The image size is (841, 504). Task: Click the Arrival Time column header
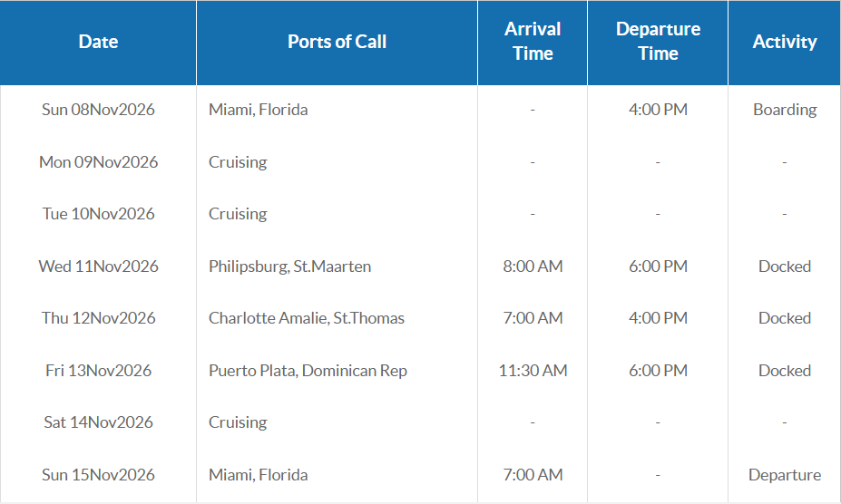(533, 42)
